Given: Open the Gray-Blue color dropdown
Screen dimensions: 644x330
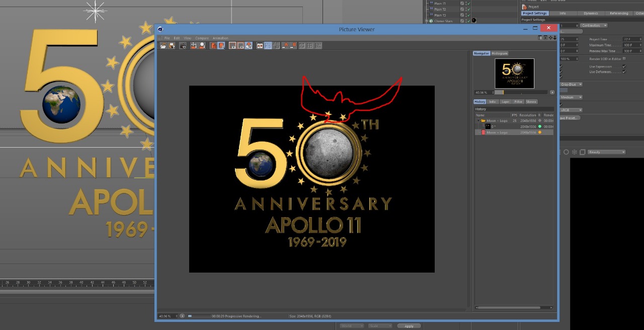Looking at the screenshot, I should tap(571, 84).
